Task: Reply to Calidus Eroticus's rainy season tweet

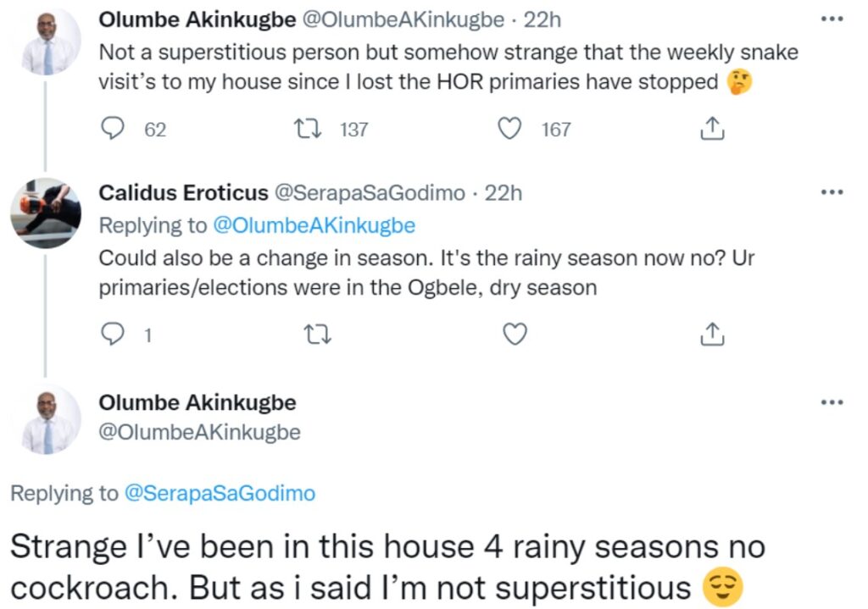Action: [113, 335]
